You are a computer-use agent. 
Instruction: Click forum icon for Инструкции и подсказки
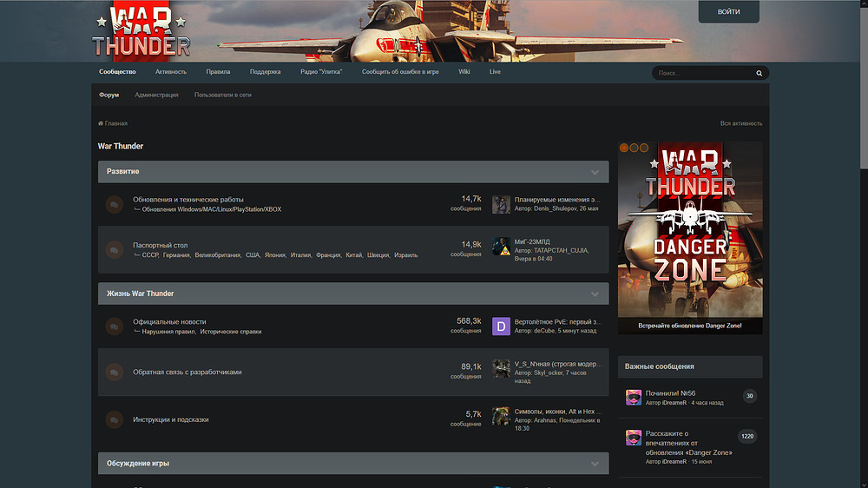click(114, 419)
